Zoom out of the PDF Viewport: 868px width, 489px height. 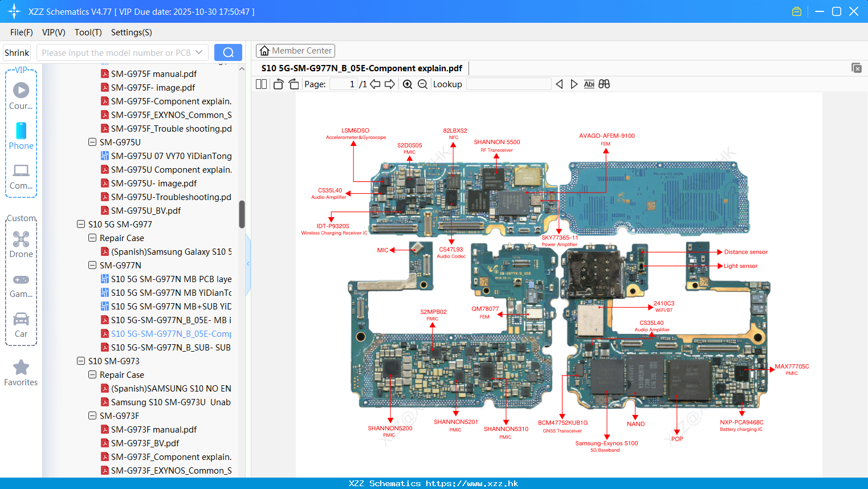(x=422, y=84)
